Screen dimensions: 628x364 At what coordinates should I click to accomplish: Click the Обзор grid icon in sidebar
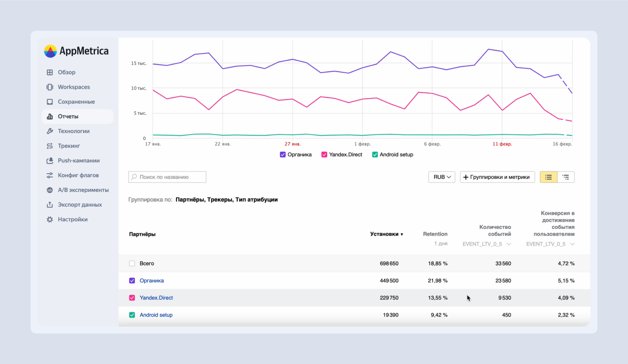[x=50, y=72]
